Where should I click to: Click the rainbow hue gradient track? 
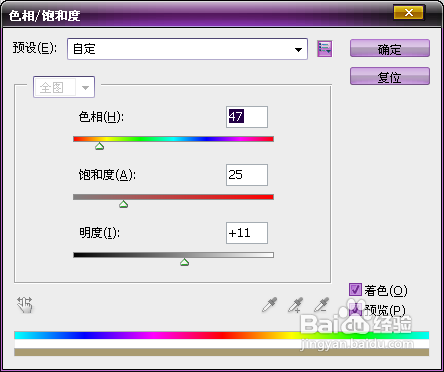point(173,139)
